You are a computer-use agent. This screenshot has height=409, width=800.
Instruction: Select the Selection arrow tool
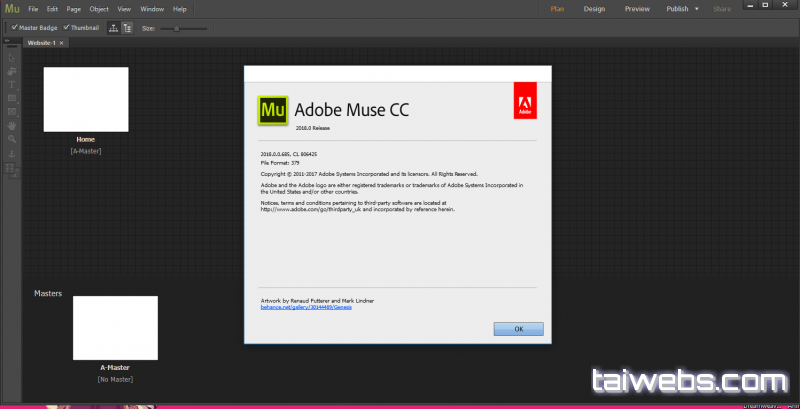(11, 58)
